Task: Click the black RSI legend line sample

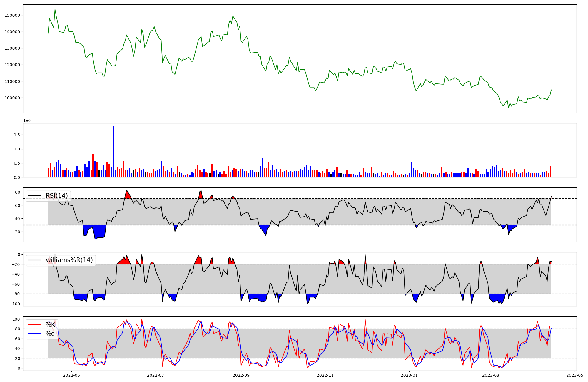Action: coord(35,196)
